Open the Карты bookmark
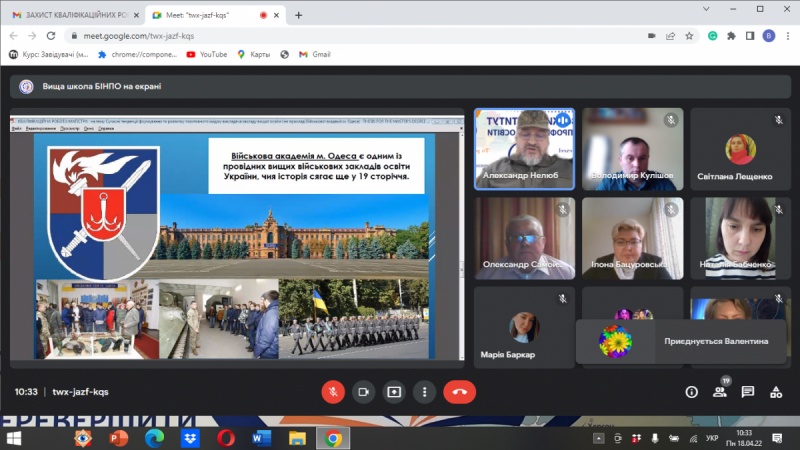Viewport: 800px width, 450px height. tap(253, 54)
